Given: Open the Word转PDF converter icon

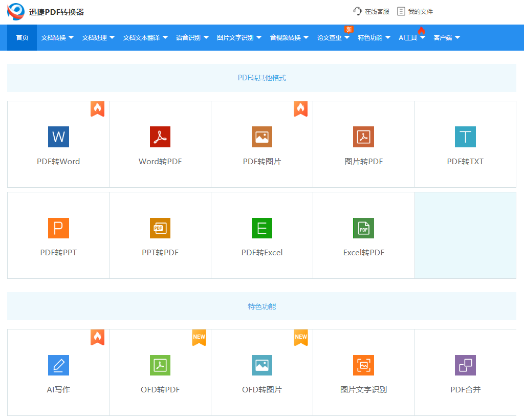Looking at the screenshot, I should (x=160, y=137).
